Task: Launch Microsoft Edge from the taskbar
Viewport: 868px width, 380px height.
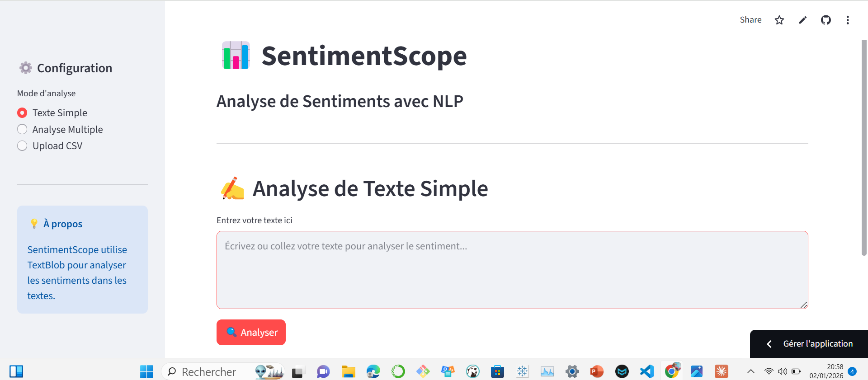Action: click(x=373, y=371)
